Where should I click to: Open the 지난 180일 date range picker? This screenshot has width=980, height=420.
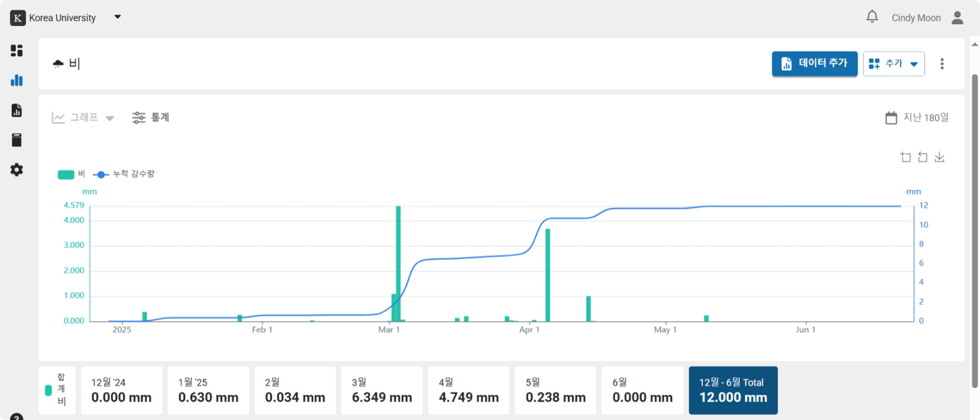917,117
